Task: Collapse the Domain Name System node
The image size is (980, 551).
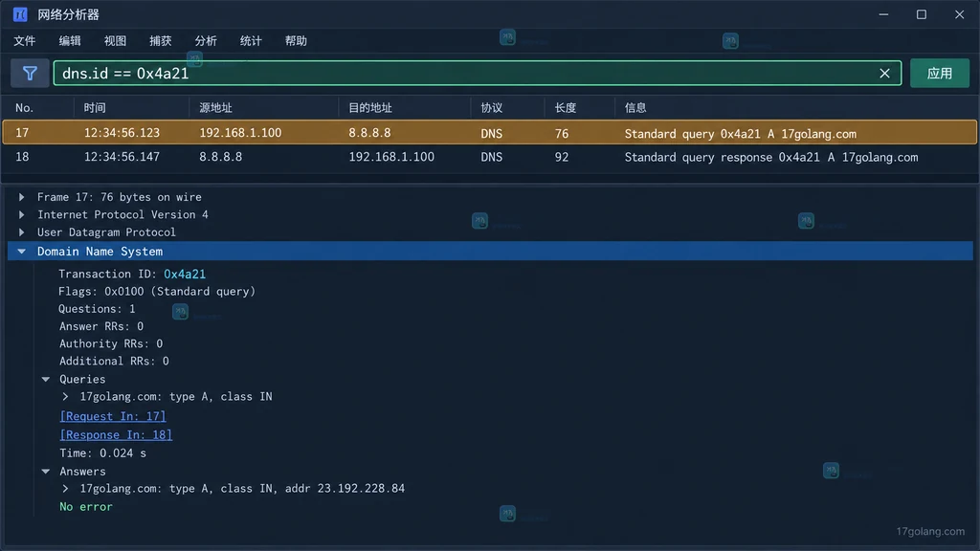Action: coord(22,252)
